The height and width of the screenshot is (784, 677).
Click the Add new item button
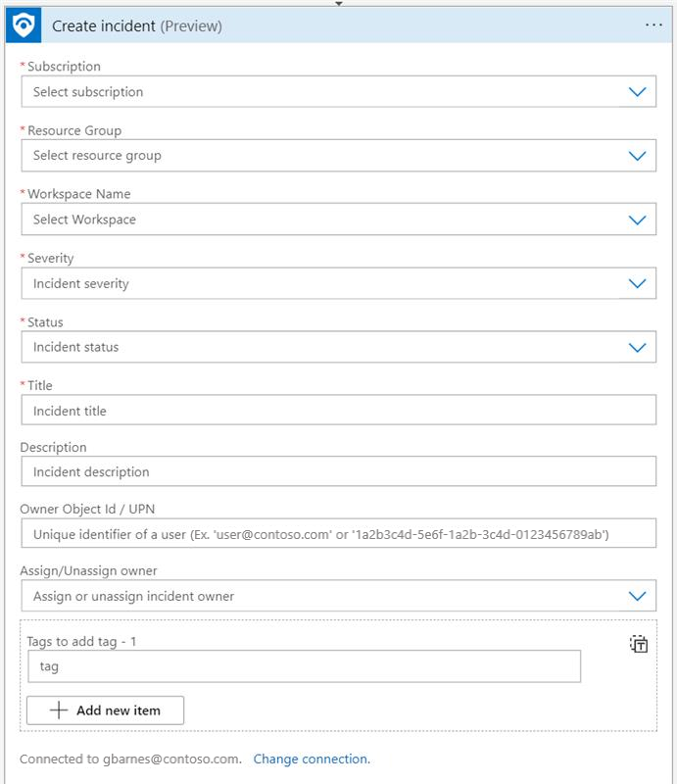pyautogui.click(x=105, y=710)
